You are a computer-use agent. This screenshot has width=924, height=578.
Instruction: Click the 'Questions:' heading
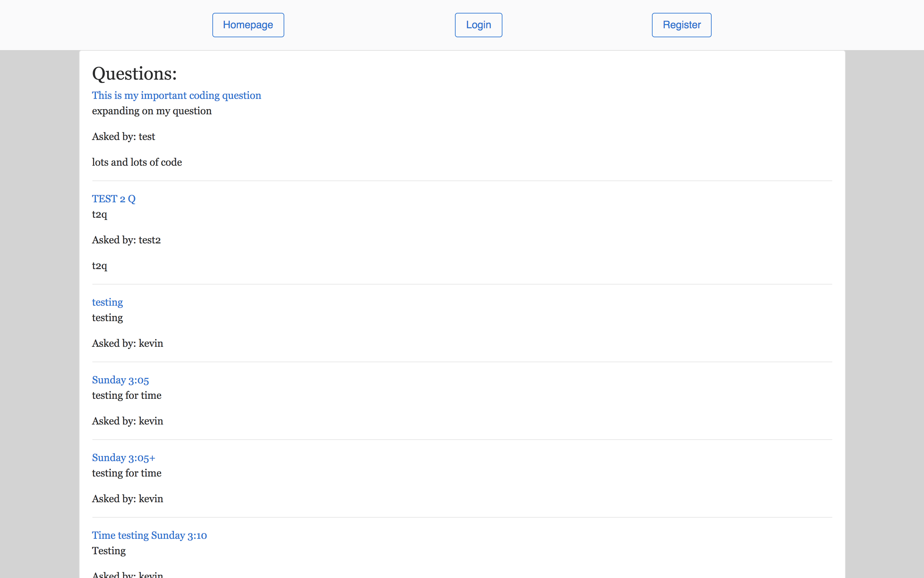[134, 74]
